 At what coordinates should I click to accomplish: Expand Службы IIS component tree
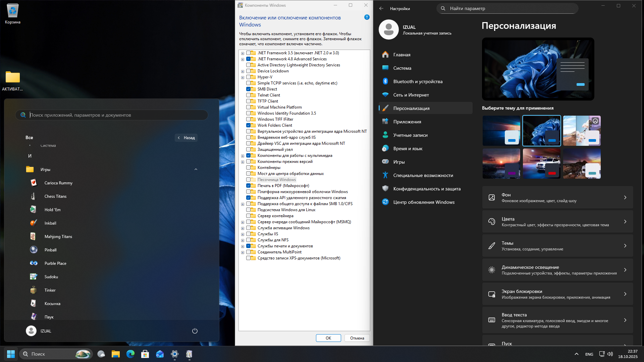[x=243, y=234]
